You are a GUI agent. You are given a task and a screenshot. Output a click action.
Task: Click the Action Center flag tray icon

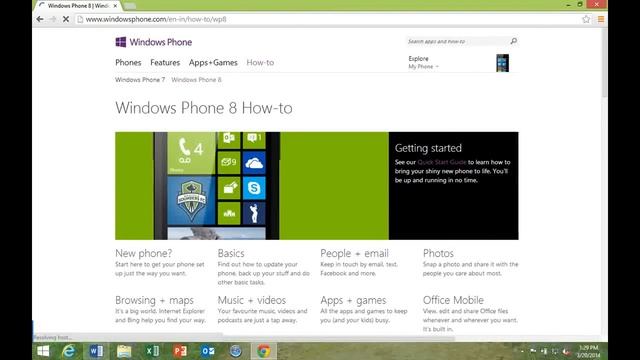click(533, 351)
